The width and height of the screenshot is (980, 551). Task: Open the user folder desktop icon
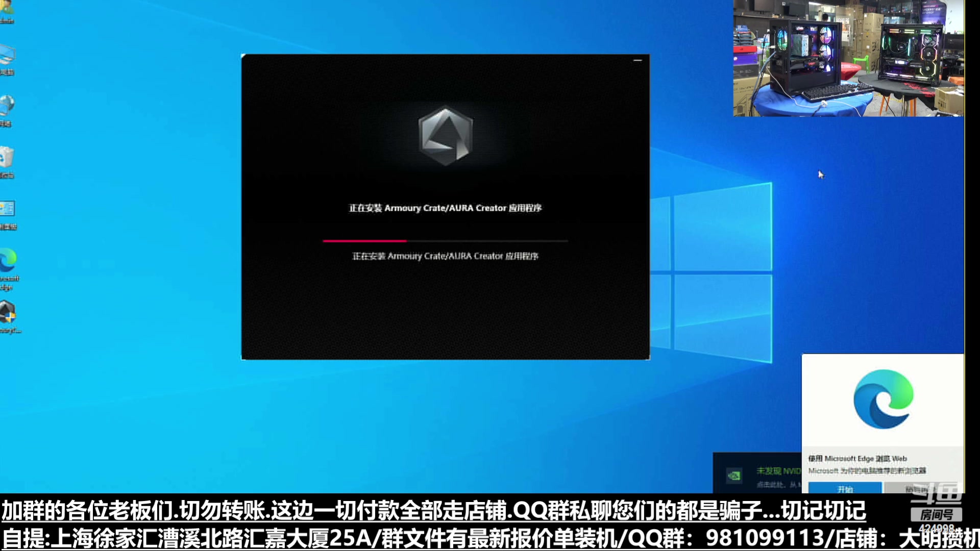[7, 12]
